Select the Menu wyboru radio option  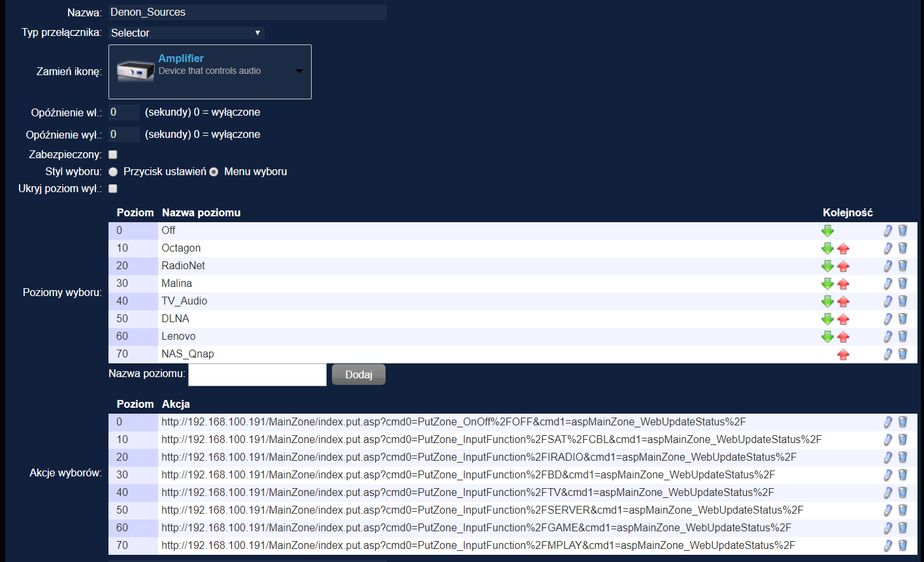pos(214,172)
